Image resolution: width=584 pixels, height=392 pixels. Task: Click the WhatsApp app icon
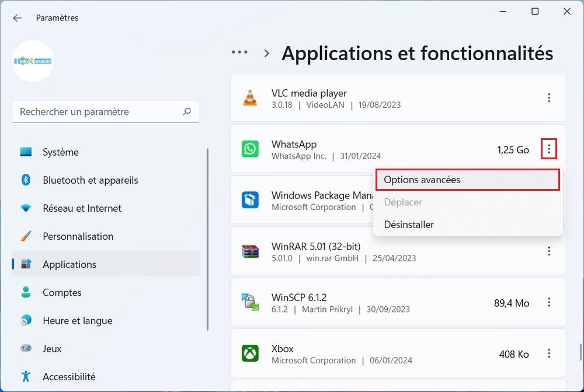click(250, 149)
